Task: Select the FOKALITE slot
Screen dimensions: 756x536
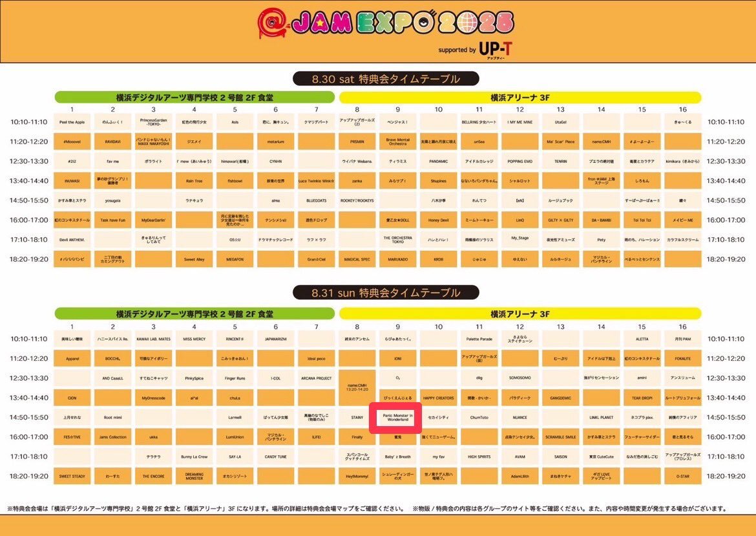Action: (683, 359)
